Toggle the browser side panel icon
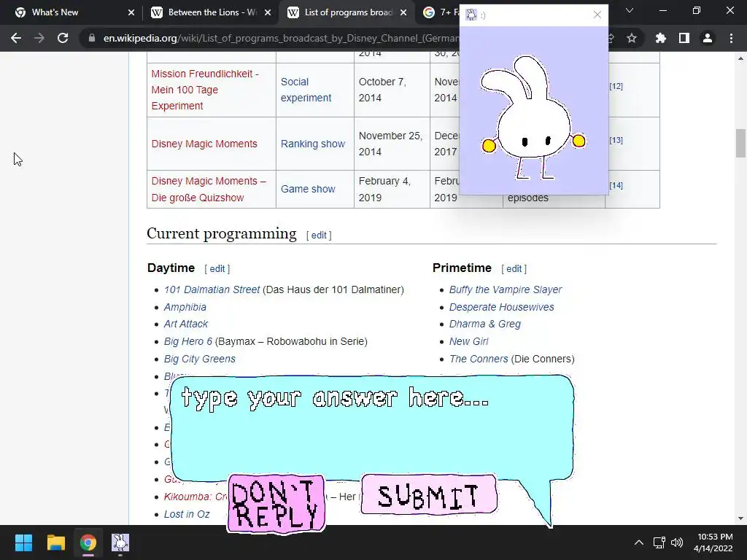The image size is (747, 560). (x=684, y=38)
